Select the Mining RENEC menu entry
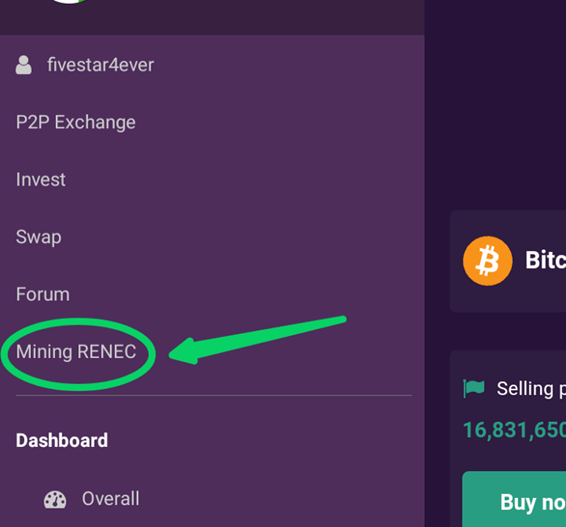Viewport: 566px width, 527px height. (76, 352)
